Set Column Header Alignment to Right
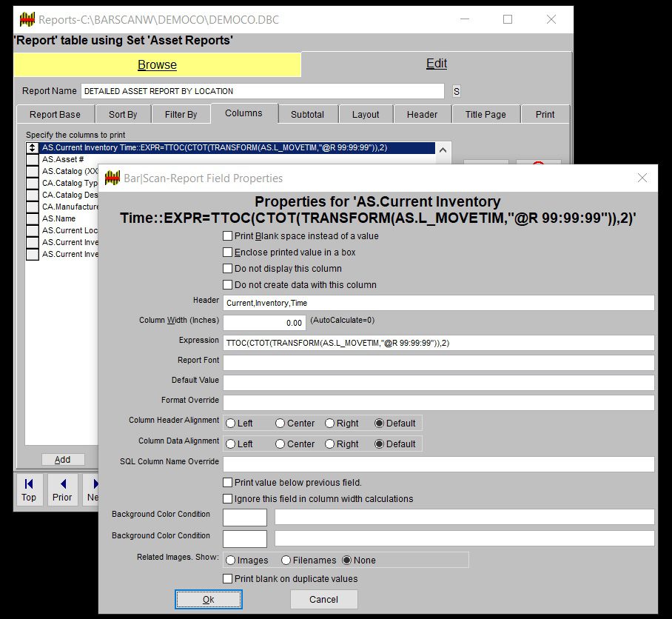Image resolution: width=672 pixels, height=619 pixels. click(x=342, y=423)
